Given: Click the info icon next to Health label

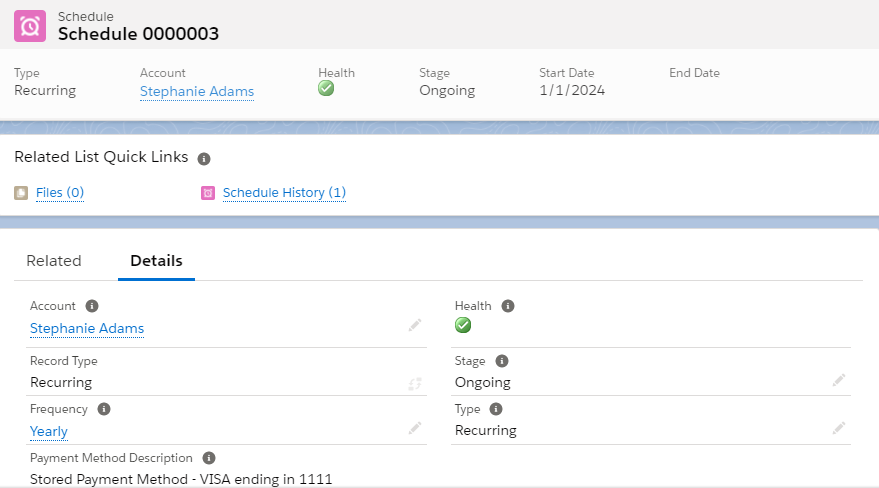Looking at the screenshot, I should (x=507, y=306).
